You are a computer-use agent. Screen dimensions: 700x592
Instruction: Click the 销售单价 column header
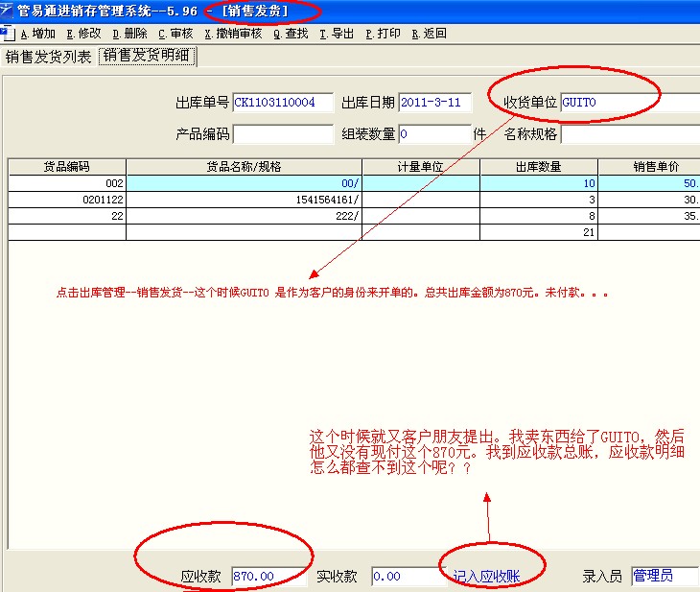[649, 167]
